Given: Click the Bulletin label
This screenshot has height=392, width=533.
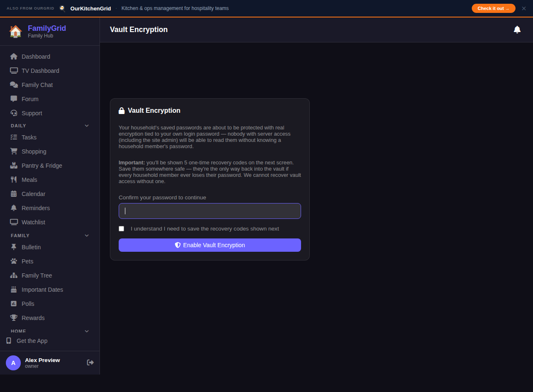Looking at the screenshot, I should pyautogui.click(x=31, y=247).
